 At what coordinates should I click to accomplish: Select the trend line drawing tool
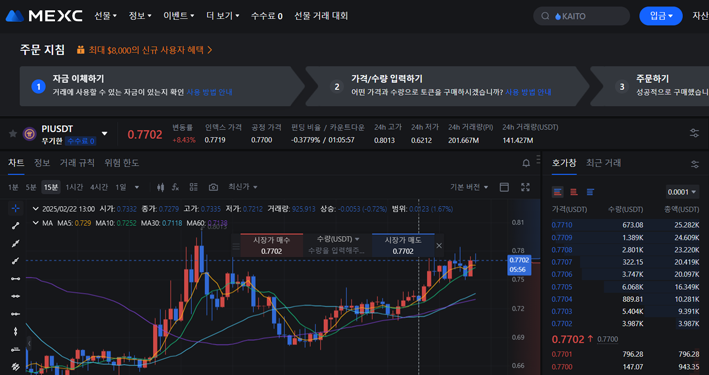coord(16,226)
